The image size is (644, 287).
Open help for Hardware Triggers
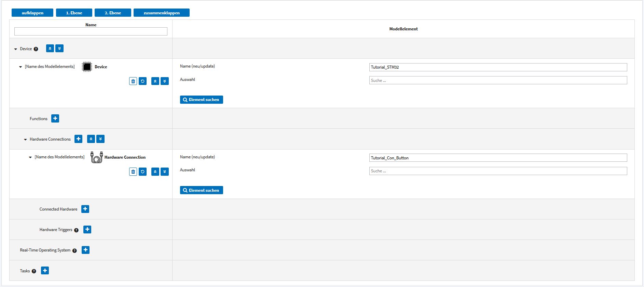[76, 230]
